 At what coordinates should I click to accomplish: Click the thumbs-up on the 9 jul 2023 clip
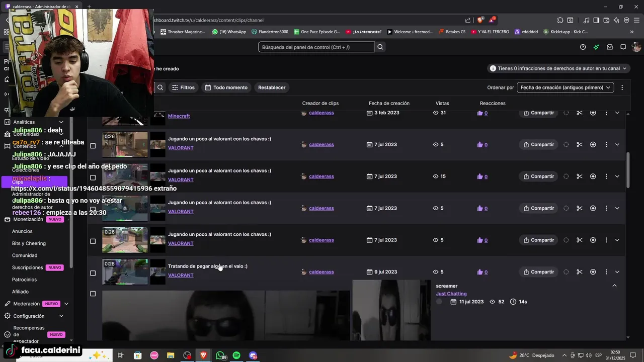480,272
